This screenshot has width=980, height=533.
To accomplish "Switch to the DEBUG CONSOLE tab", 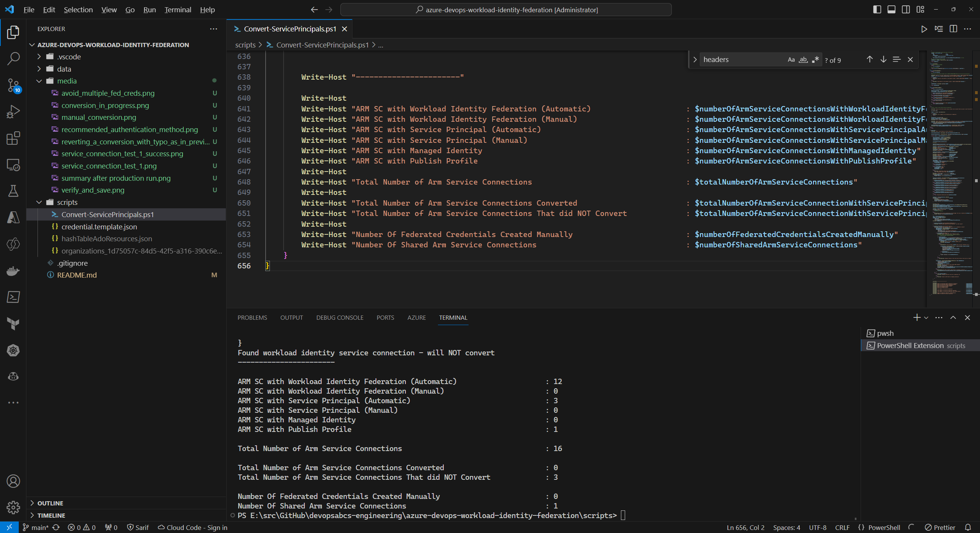I will coord(340,317).
